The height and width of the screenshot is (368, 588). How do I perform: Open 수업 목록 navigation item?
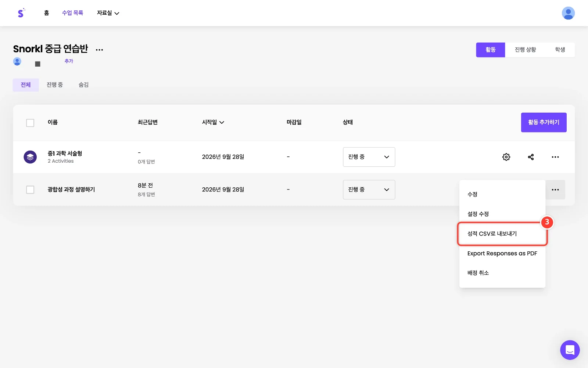[72, 13]
